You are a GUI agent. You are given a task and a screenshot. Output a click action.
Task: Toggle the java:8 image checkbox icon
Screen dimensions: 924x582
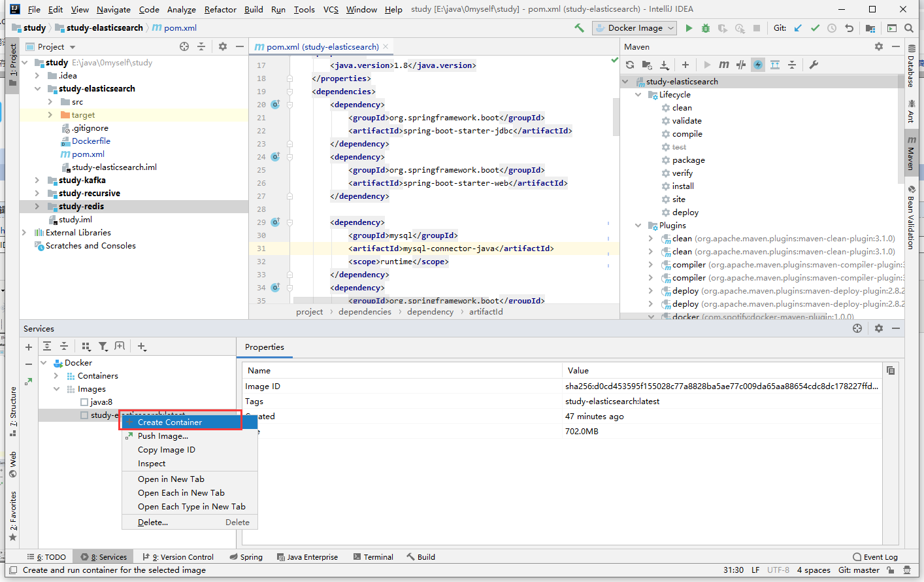click(84, 402)
